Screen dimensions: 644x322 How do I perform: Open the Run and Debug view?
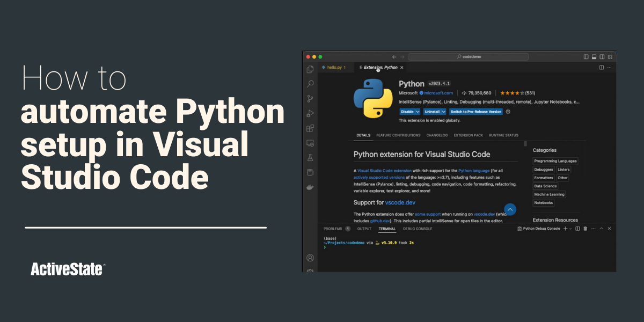pos(310,113)
